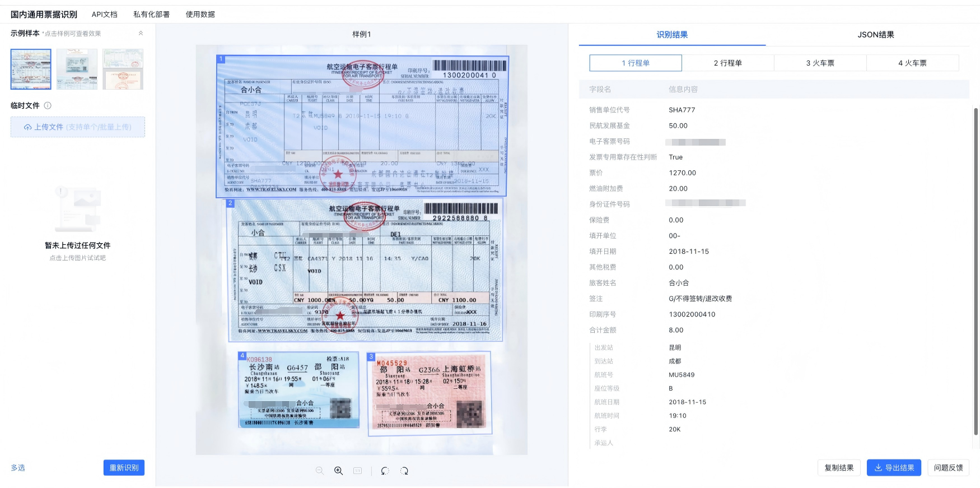Click 上传文件 upload area

click(x=78, y=127)
